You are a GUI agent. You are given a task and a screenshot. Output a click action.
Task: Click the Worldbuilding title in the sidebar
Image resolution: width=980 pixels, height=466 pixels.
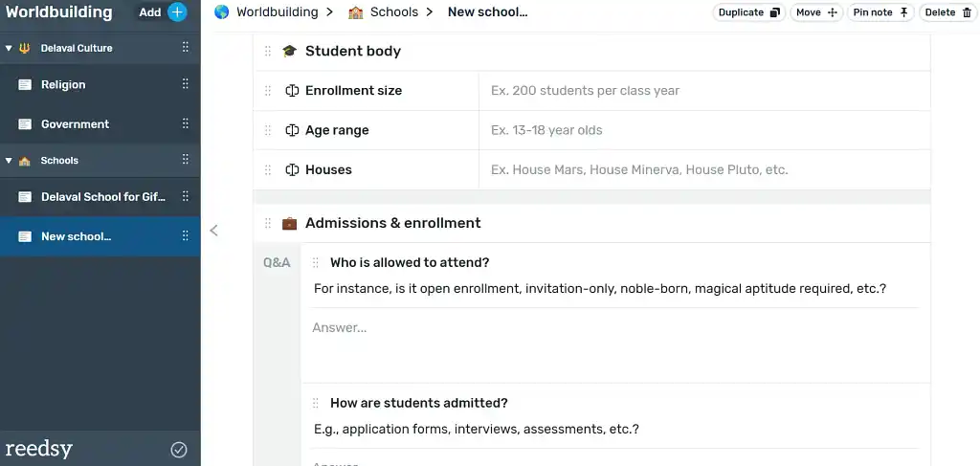pos(58,11)
